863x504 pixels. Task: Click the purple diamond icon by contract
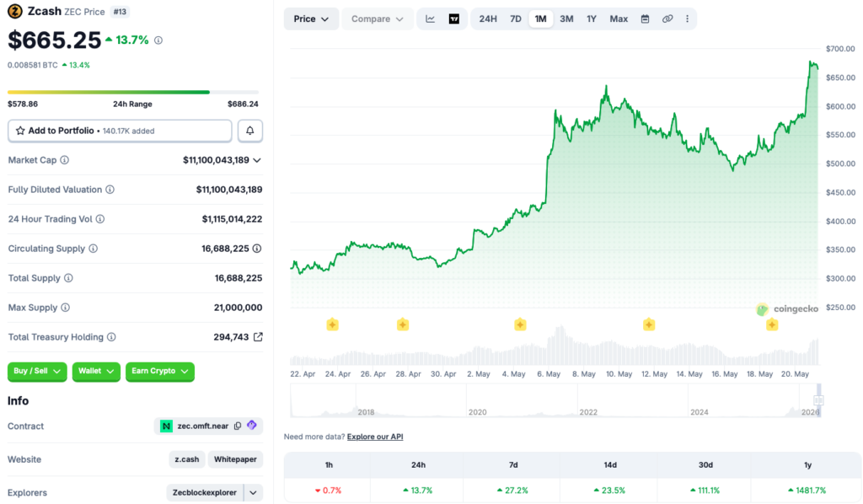click(x=251, y=426)
